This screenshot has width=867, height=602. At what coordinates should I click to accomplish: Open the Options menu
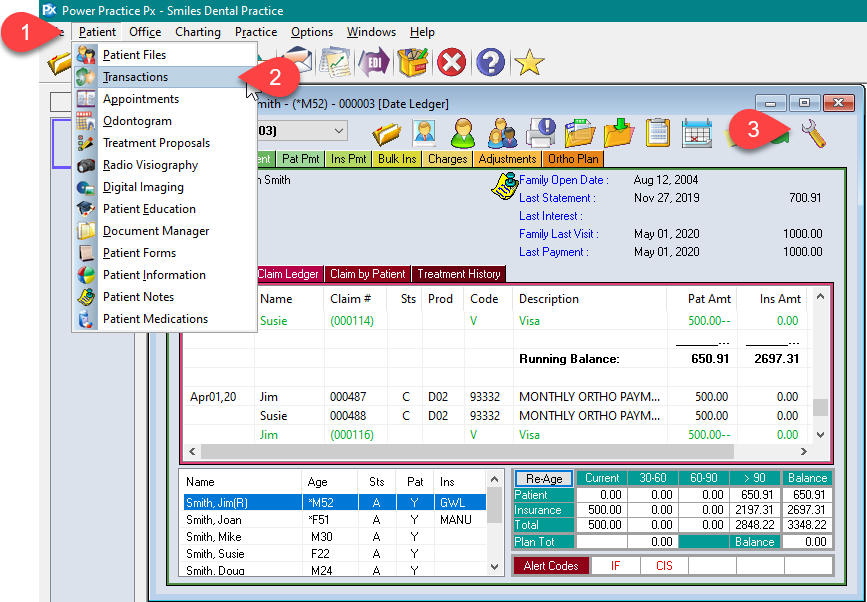point(312,32)
